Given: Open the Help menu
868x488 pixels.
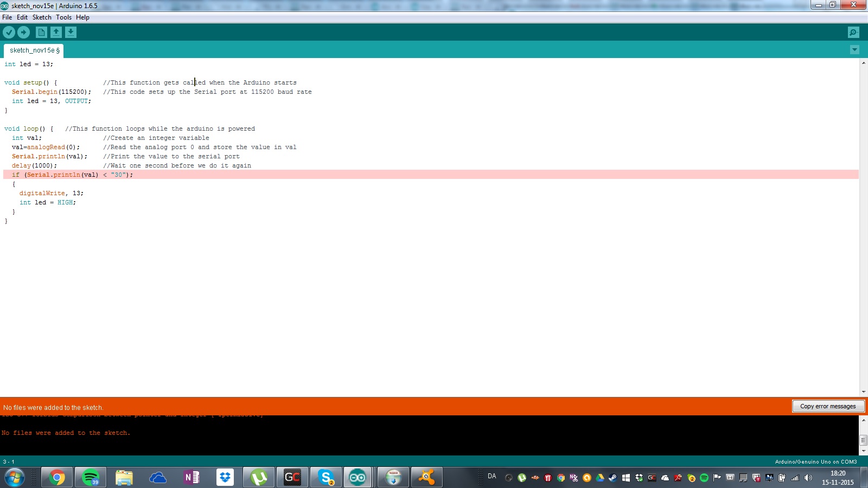Looking at the screenshot, I should pyautogui.click(x=82, y=17).
